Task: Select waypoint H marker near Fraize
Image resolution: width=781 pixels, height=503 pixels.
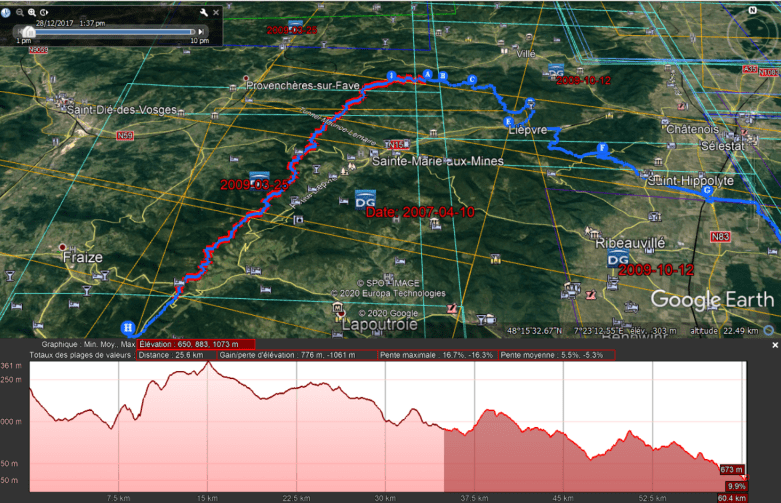Action: pos(127,327)
